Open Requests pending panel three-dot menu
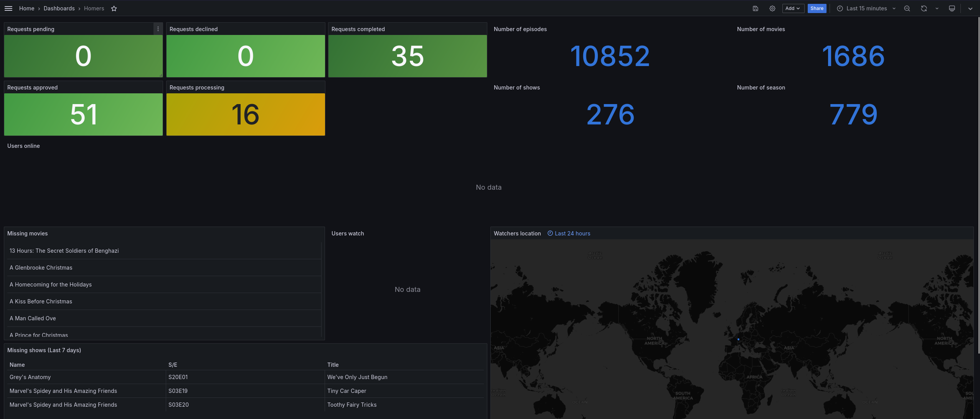Viewport: 980px width, 419px height. click(158, 29)
